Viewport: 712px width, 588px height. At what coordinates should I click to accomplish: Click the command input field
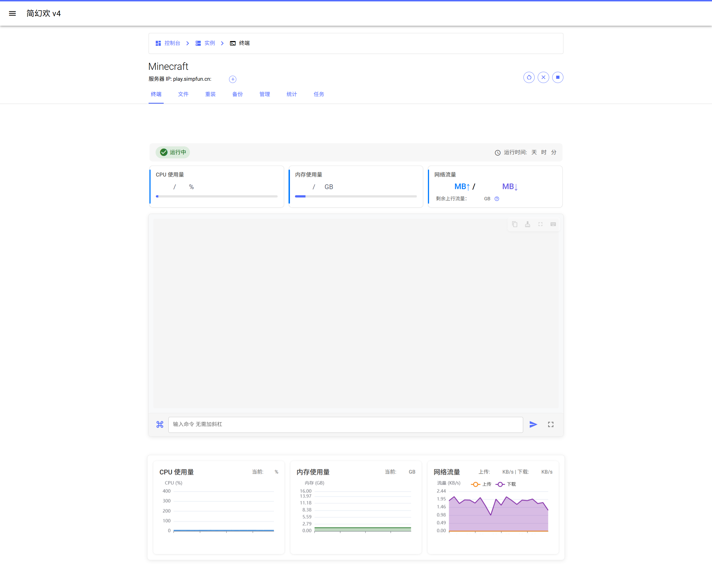click(x=346, y=424)
